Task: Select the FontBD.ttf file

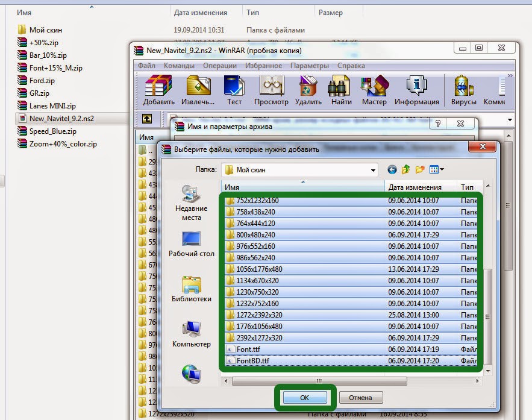Action: pos(351,360)
